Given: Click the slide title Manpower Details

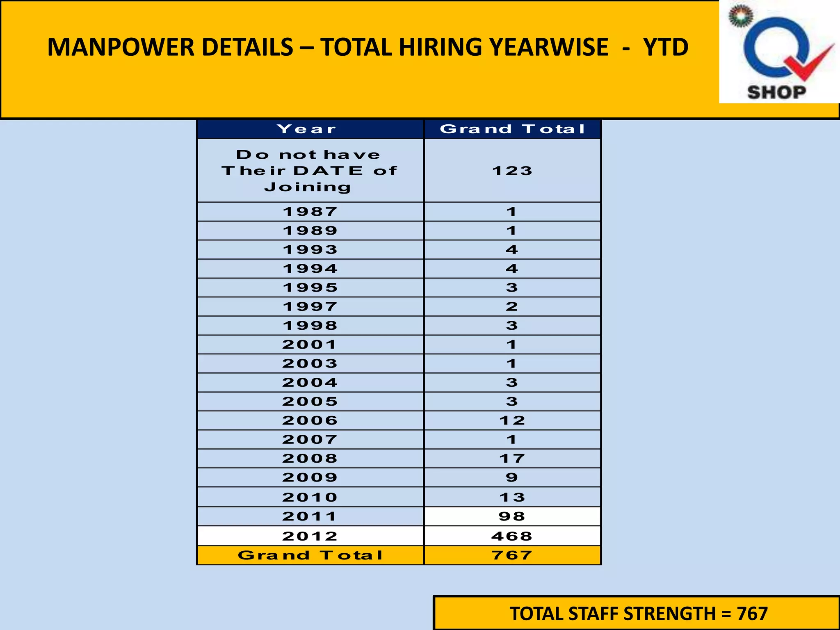Looking at the screenshot, I should [x=367, y=47].
